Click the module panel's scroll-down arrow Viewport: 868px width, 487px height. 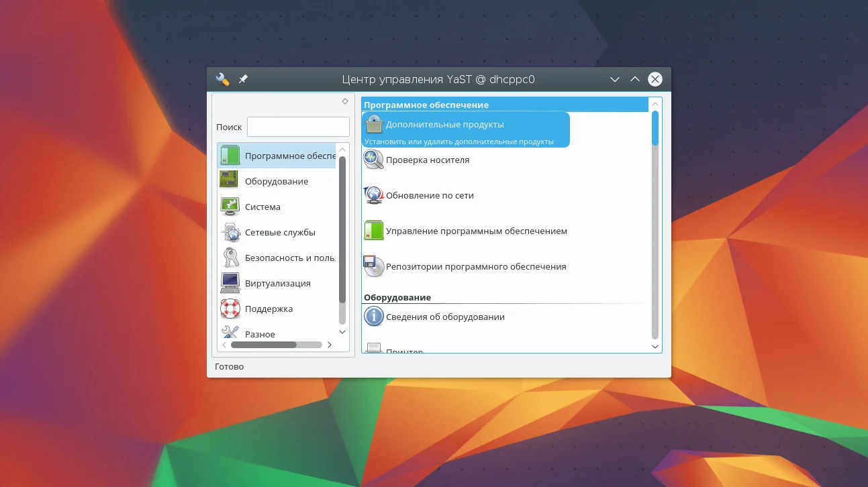(655, 346)
